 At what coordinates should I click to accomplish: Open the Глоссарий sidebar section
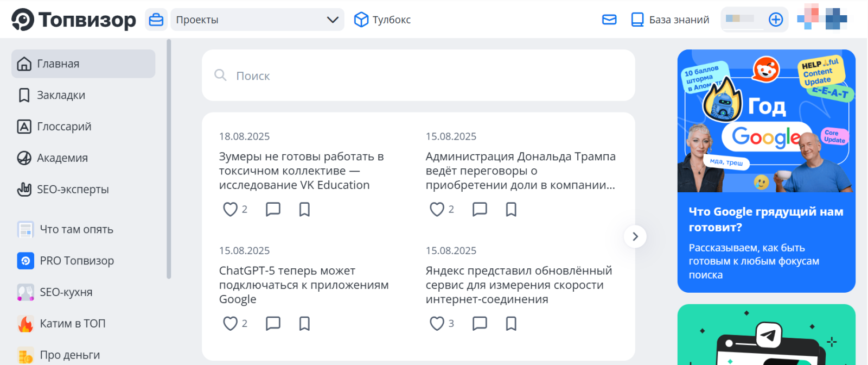[x=64, y=127]
